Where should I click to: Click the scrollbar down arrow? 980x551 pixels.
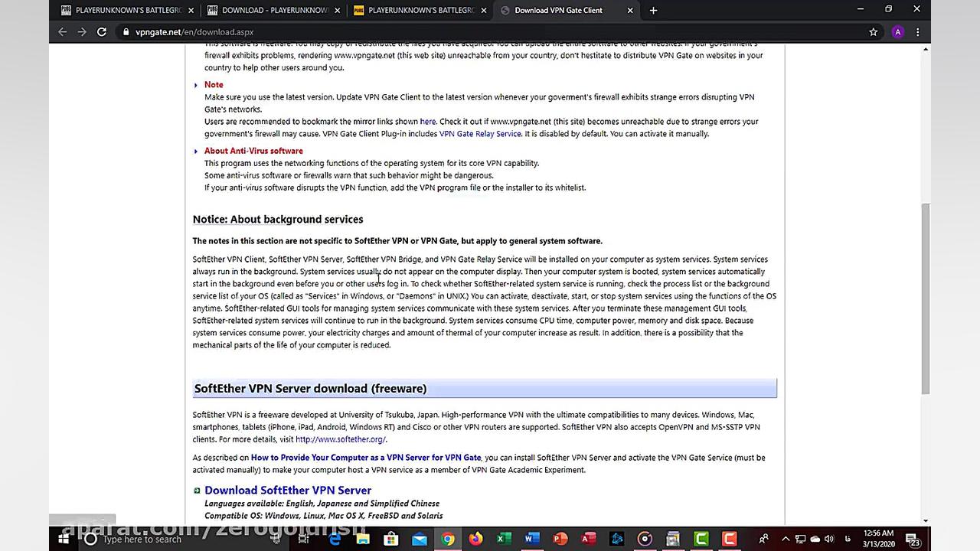[x=925, y=521]
